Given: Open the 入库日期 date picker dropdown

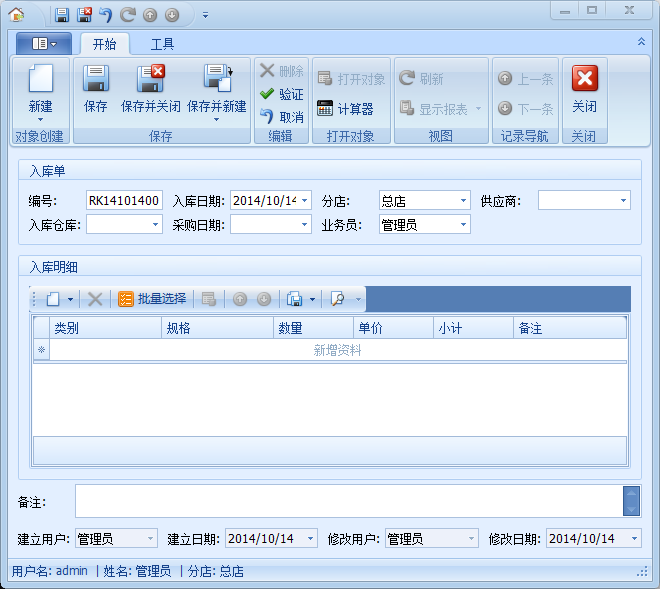Looking at the screenshot, I should point(304,201).
